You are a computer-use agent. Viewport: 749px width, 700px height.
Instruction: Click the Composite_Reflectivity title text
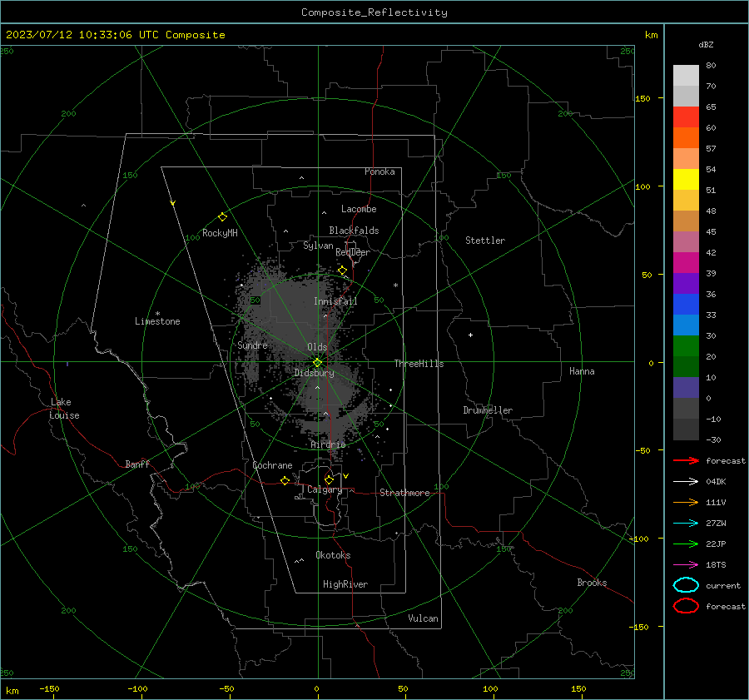click(374, 12)
